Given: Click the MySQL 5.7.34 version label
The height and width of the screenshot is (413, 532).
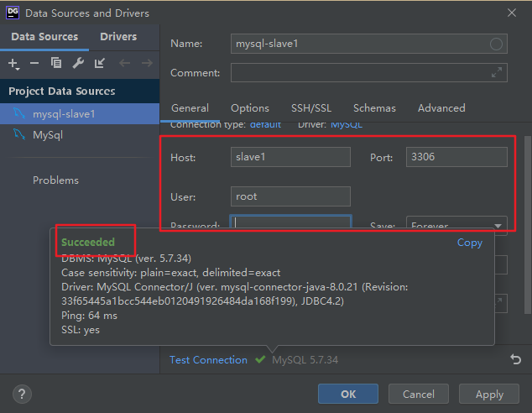Looking at the screenshot, I should (x=305, y=360).
